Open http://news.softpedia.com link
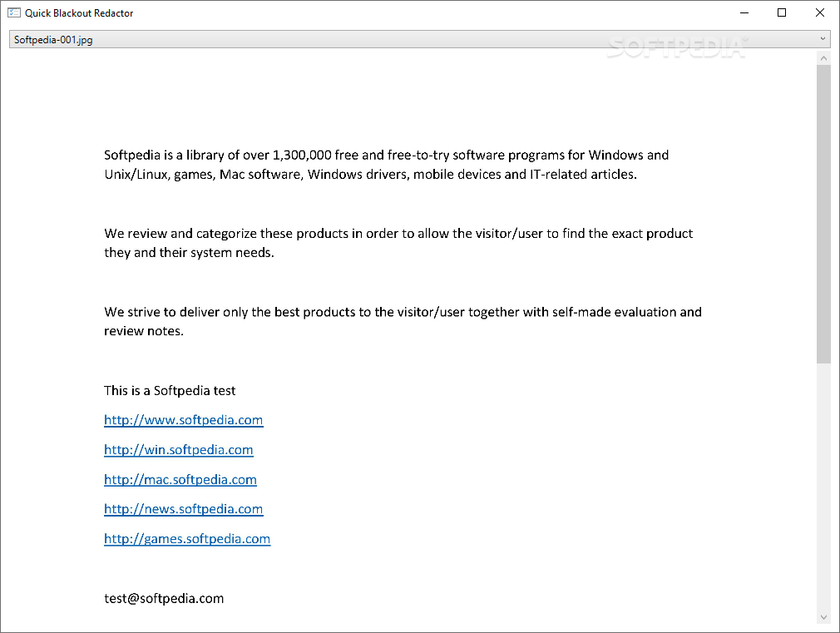Screen dimensions: 840x633 click(x=183, y=509)
